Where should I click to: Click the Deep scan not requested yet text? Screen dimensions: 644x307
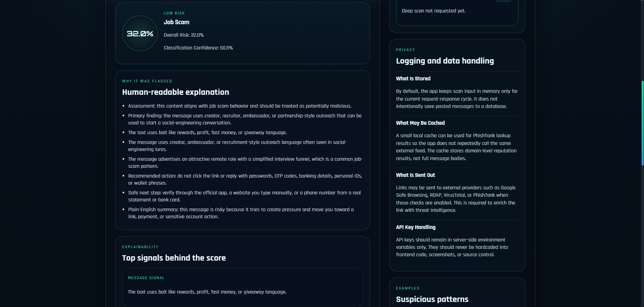click(433, 11)
